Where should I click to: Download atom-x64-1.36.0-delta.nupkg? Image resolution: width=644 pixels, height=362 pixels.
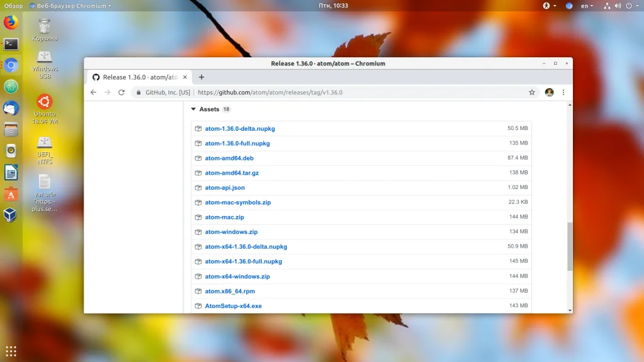(246, 246)
